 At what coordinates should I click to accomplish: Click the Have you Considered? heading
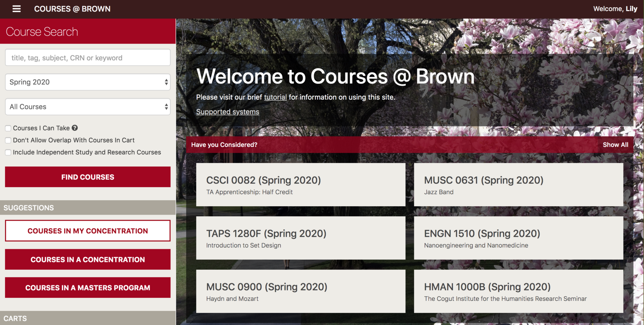coord(224,145)
